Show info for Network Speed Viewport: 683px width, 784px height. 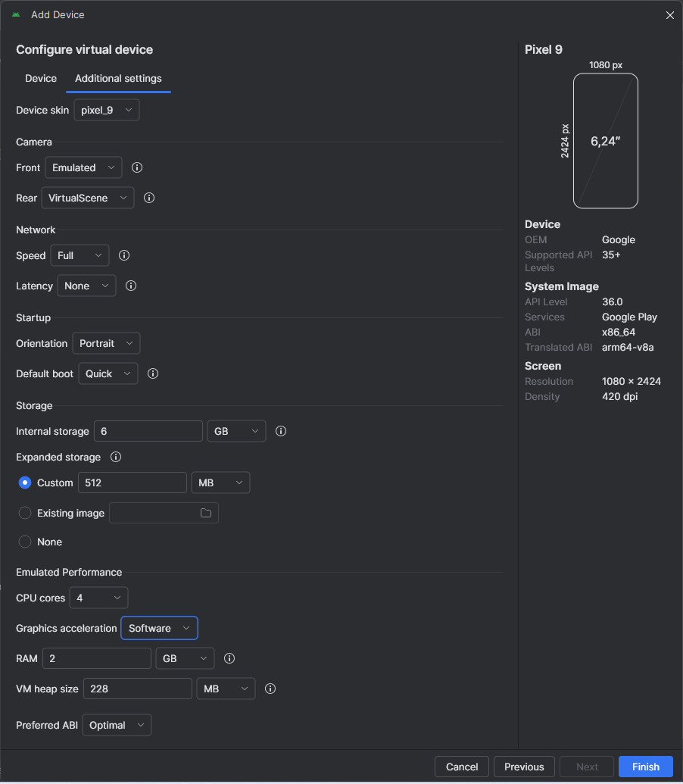pos(124,255)
